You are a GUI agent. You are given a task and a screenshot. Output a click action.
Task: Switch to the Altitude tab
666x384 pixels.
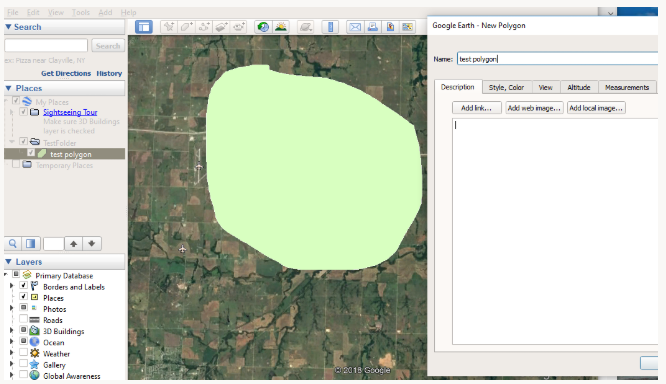(579, 87)
